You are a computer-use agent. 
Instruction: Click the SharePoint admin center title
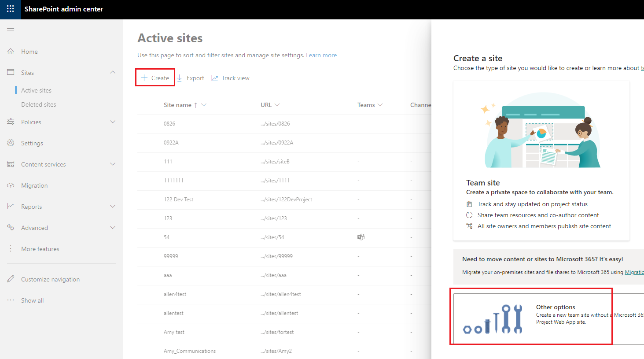click(x=64, y=9)
